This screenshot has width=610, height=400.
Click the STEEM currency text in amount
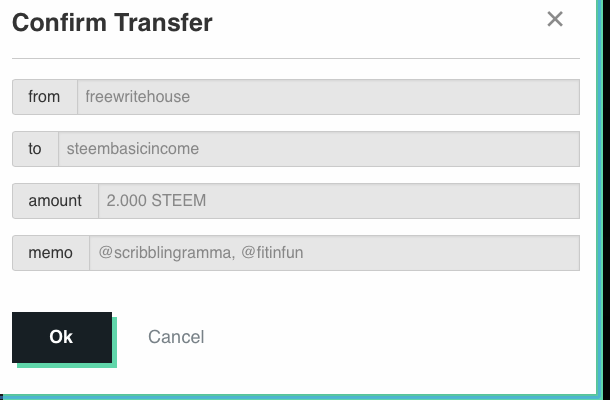point(179,201)
